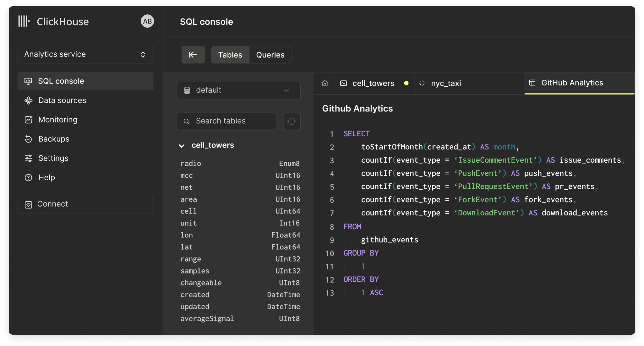Click the Settings sliders icon
The image size is (644, 346).
click(28, 158)
